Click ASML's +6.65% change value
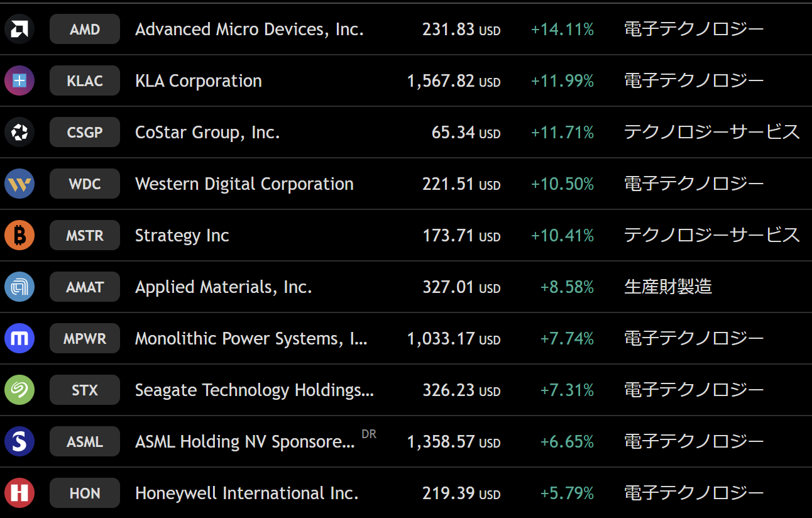The image size is (812, 518). [x=566, y=441]
